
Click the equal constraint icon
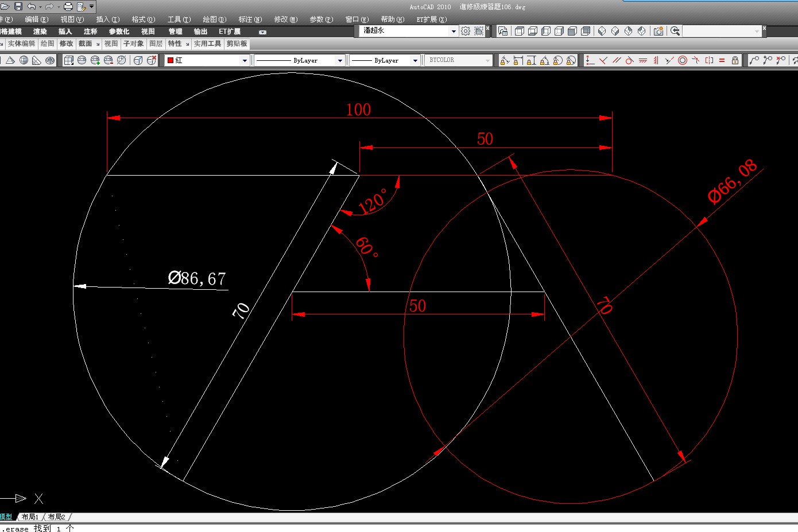click(722, 60)
